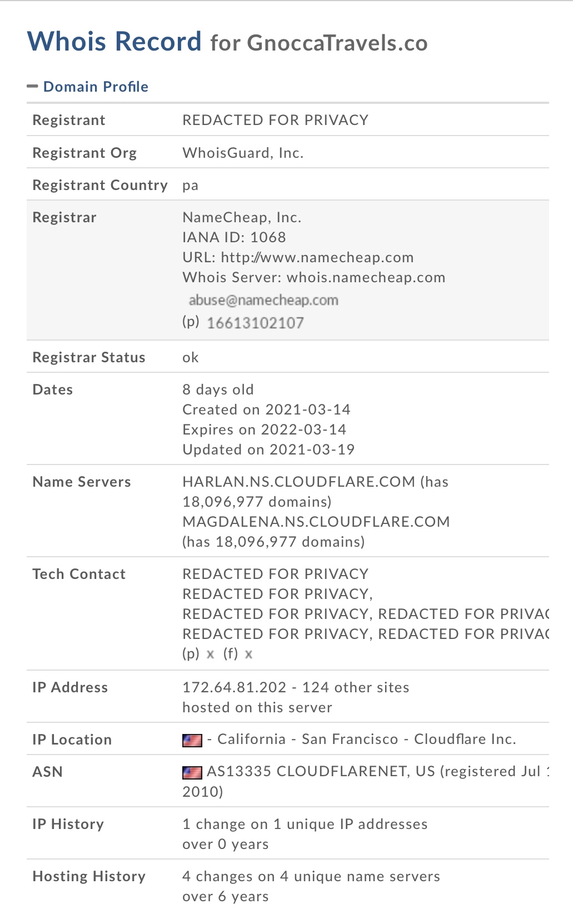Viewport: 573px width, 924px height.
Task: Open the MAGDALENA.NS.CLOUDFLARE.COM name server
Action: 316,522
